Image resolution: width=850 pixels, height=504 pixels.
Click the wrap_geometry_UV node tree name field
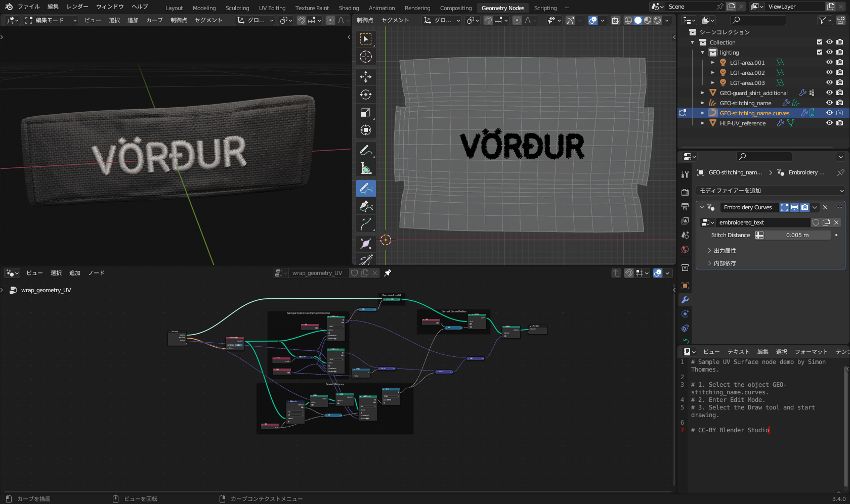(319, 272)
